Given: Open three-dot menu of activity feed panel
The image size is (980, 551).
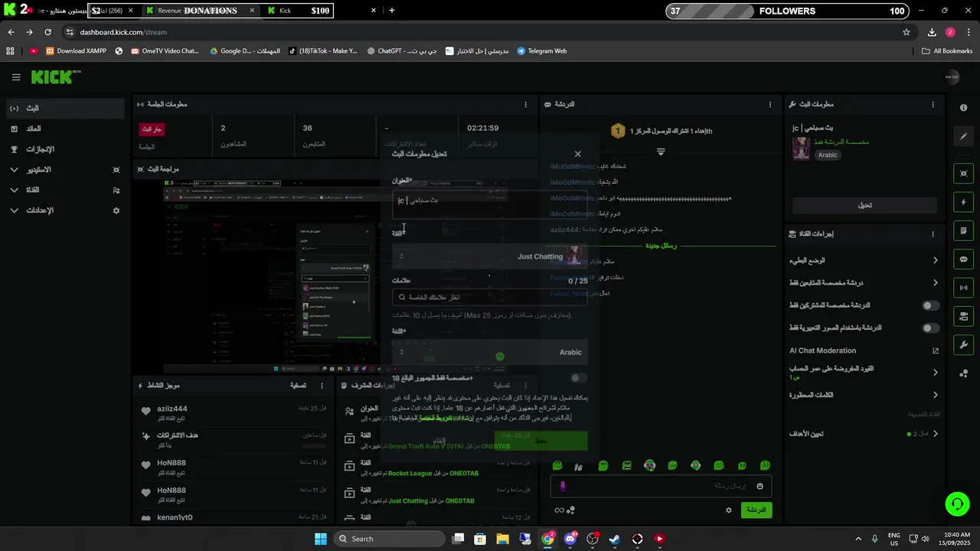Looking at the screenshot, I should (x=322, y=386).
